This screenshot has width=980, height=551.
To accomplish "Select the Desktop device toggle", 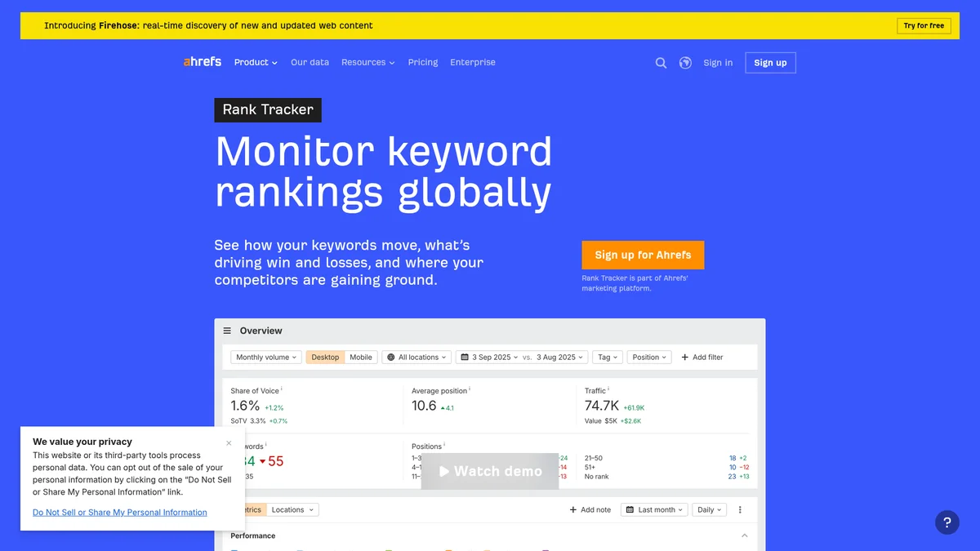I will 325,357.
